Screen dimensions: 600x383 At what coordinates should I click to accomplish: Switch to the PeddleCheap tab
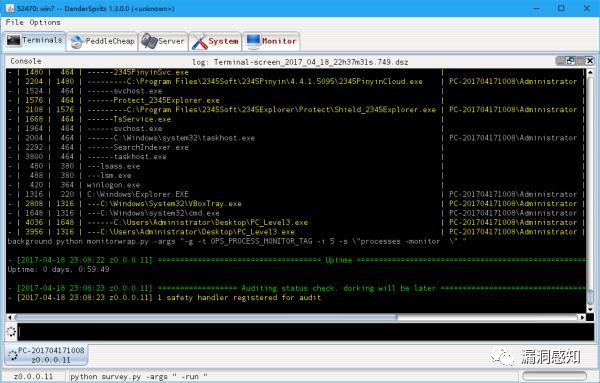coord(102,41)
